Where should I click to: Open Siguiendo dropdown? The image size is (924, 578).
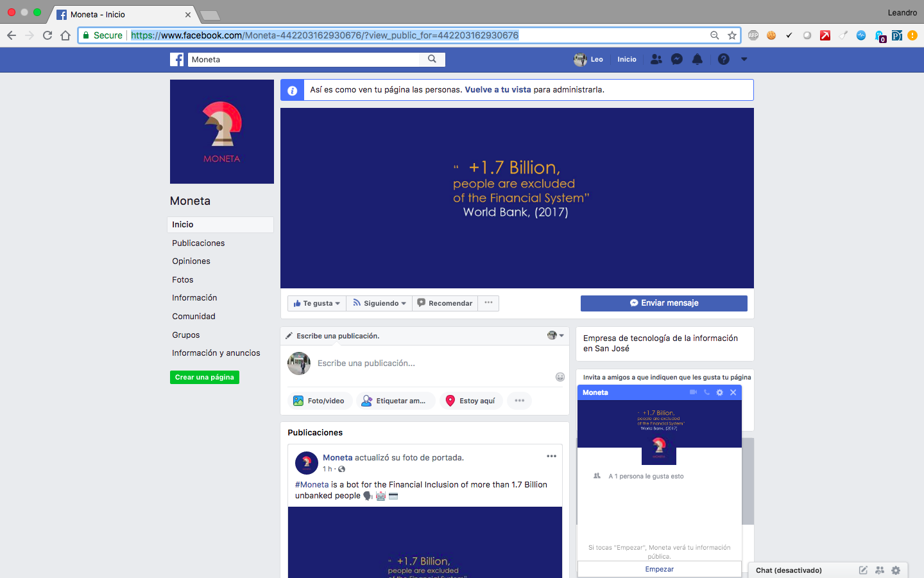coord(379,303)
